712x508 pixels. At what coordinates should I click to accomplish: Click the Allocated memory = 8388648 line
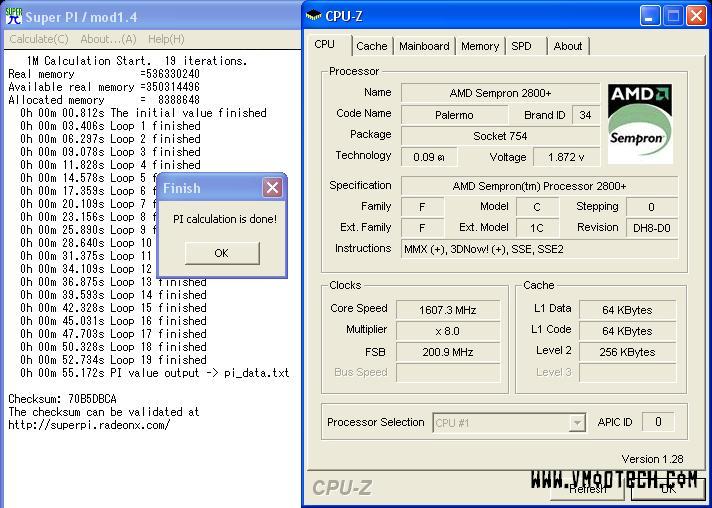tap(104, 100)
